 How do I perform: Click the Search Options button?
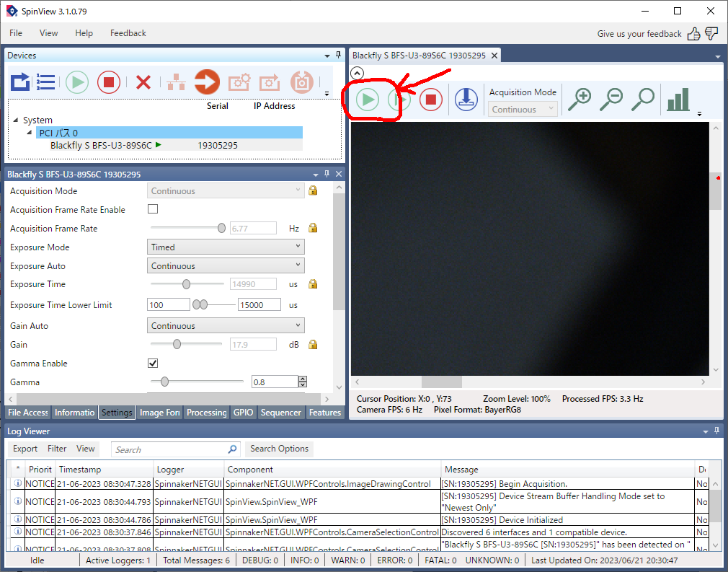pos(279,449)
